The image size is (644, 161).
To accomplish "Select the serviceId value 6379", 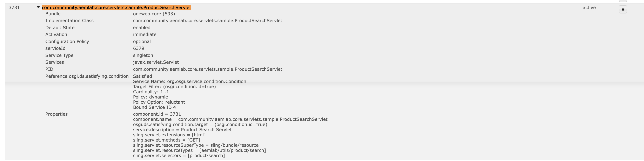I will pyautogui.click(x=139, y=48).
